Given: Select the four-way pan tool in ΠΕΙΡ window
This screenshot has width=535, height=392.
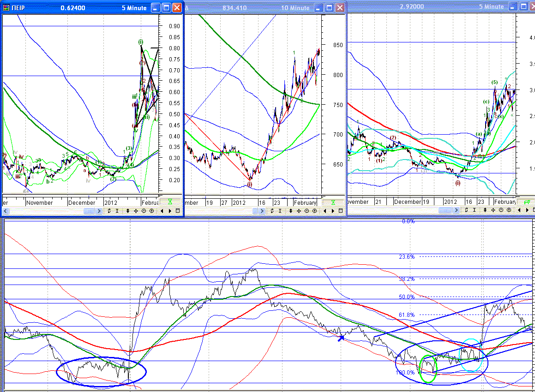Looking at the screenshot, I should coord(136,211).
